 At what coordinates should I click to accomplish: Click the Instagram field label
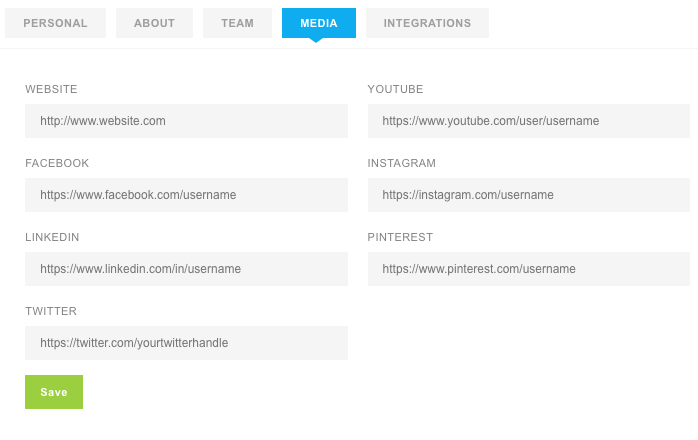point(402,163)
